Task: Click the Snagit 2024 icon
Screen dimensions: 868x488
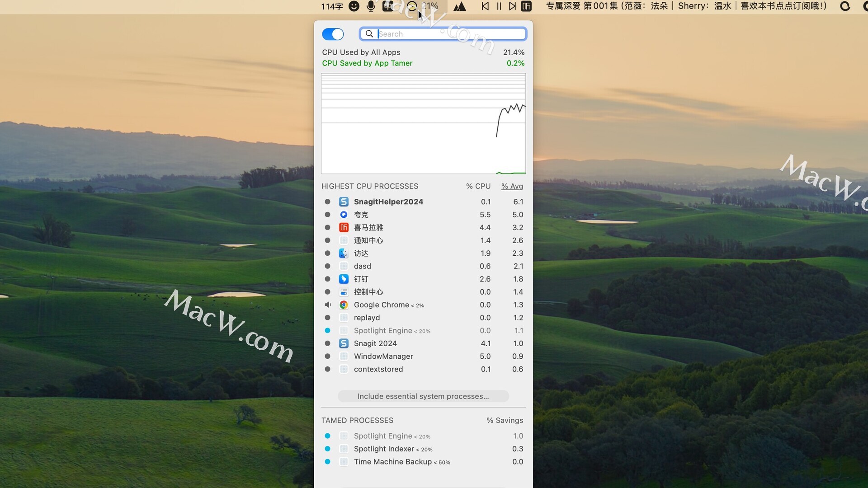Action: coord(344,343)
